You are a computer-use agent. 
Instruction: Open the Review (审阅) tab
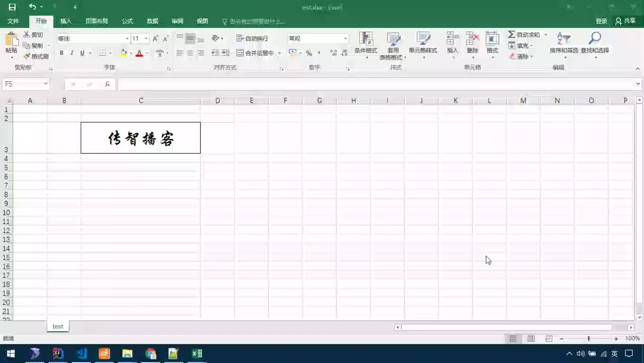coord(177,21)
